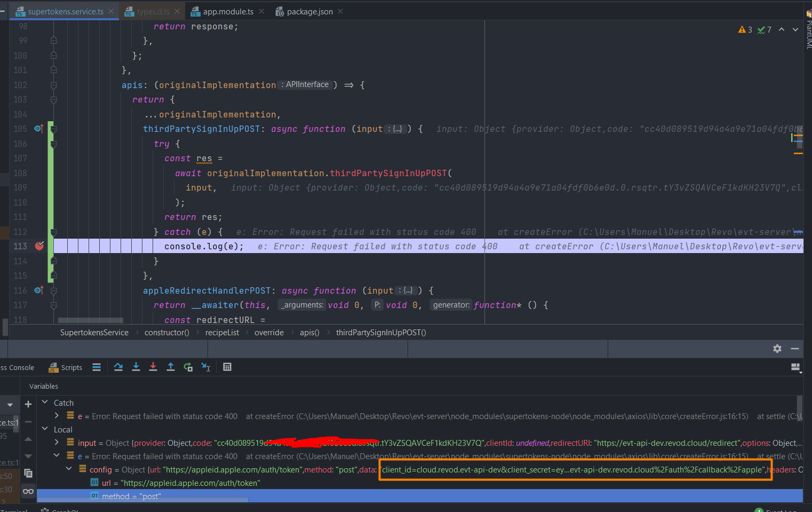This screenshot has width=812, height=512.
Task: Select apis() in the breadcrumbs
Action: [309, 333]
